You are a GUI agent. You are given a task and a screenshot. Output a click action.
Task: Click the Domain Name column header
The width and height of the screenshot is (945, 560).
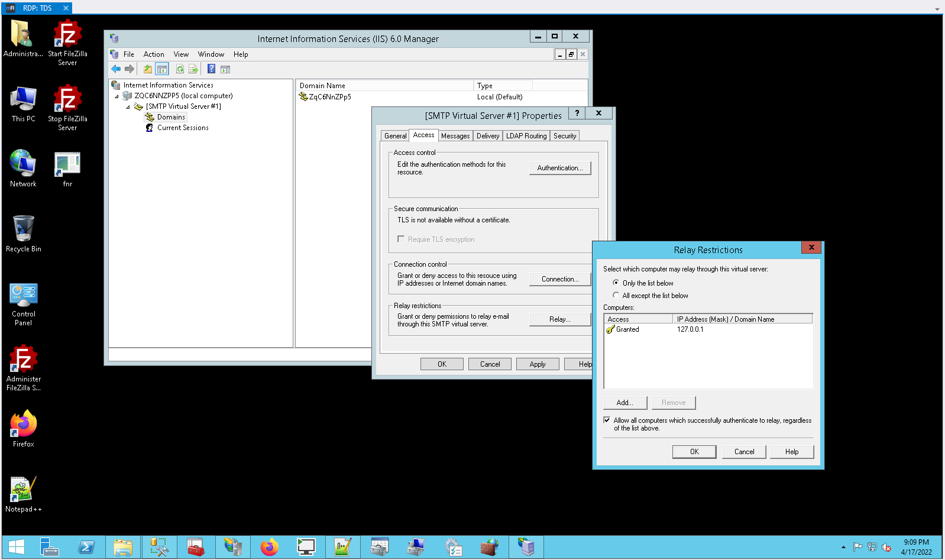[x=385, y=86]
